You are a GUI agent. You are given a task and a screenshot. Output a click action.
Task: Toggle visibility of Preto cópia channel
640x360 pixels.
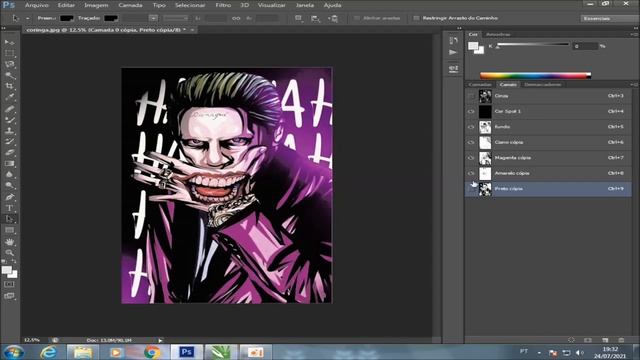pos(471,189)
